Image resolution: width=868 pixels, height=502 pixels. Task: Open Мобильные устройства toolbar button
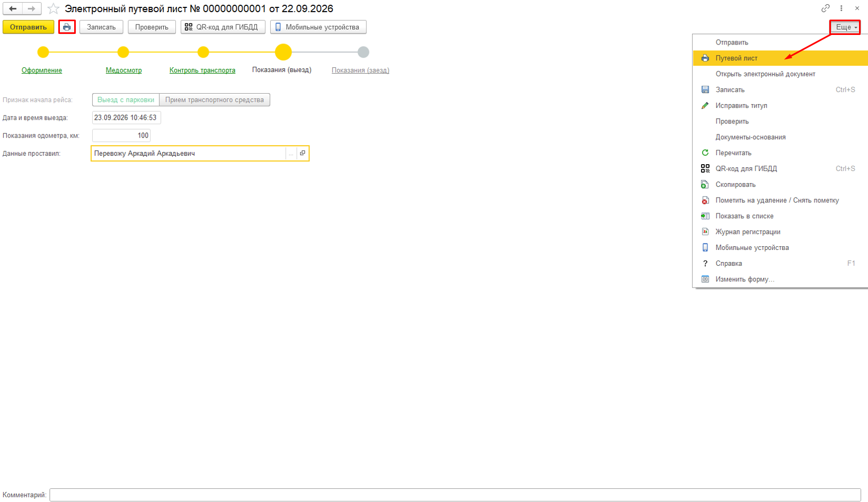[318, 27]
